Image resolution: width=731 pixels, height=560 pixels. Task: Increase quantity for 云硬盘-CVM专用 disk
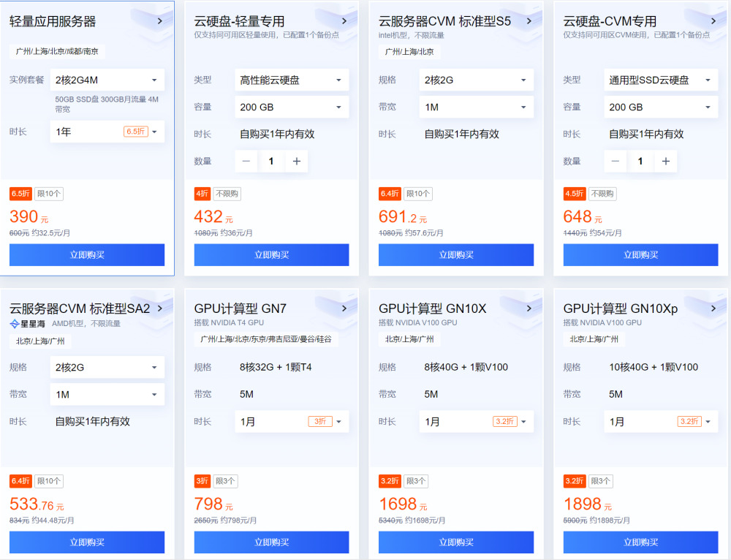coord(665,162)
